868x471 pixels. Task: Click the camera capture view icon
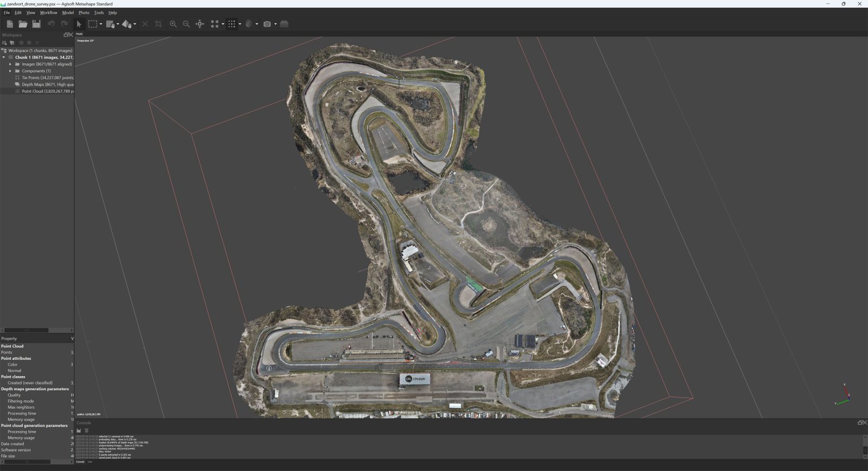coord(266,24)
